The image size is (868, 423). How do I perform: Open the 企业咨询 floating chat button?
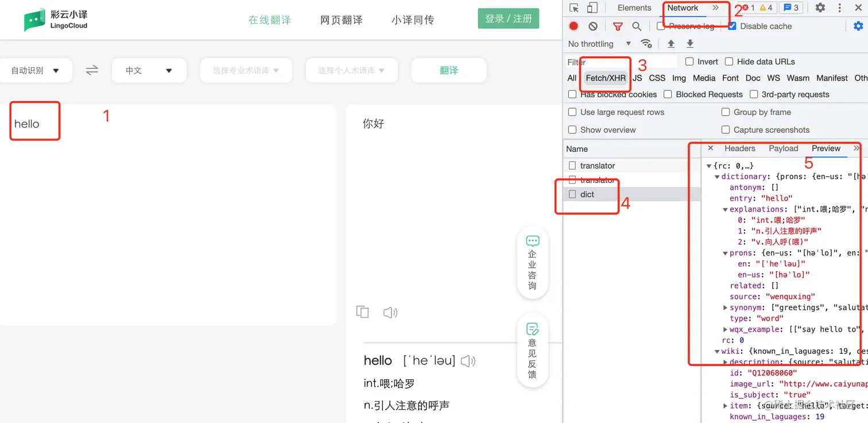click(x=532, y=262)
